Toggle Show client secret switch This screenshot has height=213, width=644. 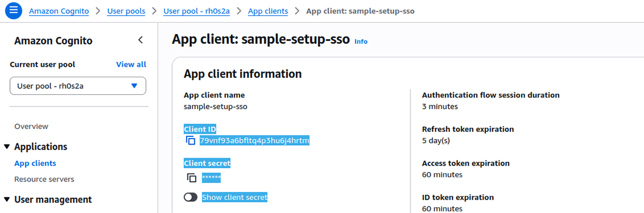point(191,197)
